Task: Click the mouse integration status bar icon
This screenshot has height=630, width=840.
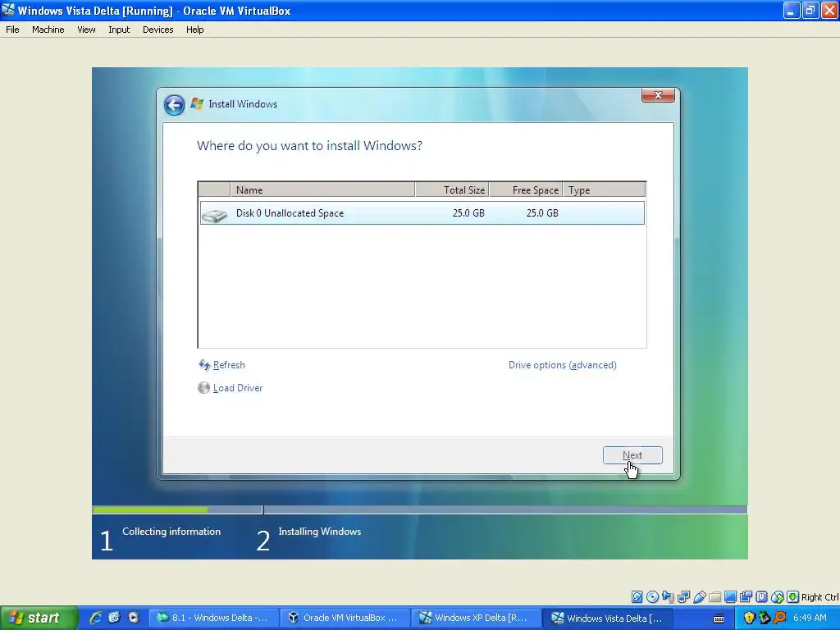Action: (x=778, y=597)
